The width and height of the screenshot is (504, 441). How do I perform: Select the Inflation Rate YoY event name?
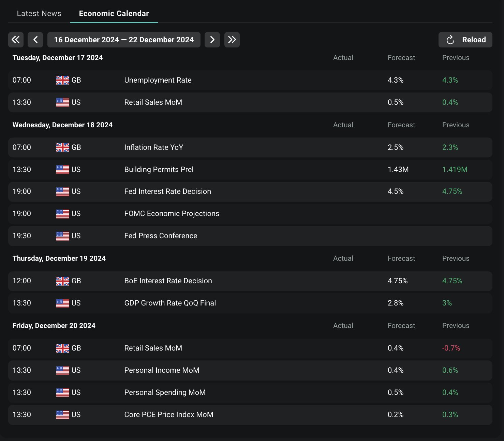[154, 147]
